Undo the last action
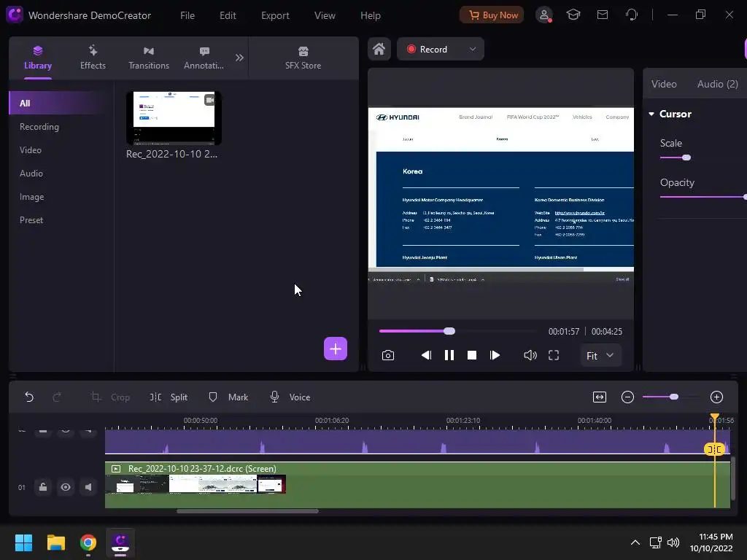 29,397
